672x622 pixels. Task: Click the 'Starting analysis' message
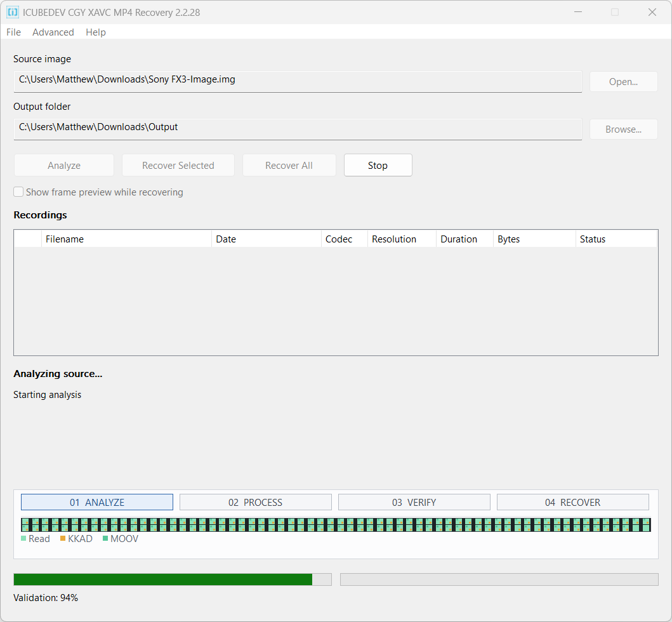click(47, 394)
